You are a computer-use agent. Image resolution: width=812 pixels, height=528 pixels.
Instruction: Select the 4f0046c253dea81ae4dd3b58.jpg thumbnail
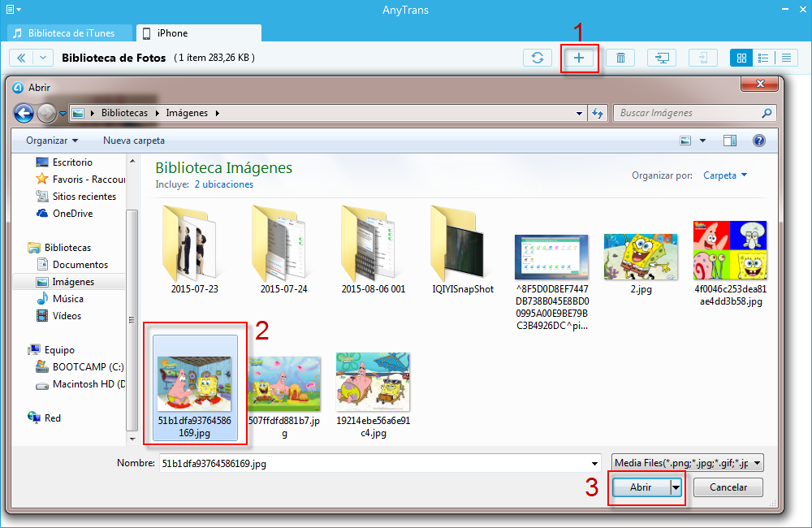coord(730,263)
